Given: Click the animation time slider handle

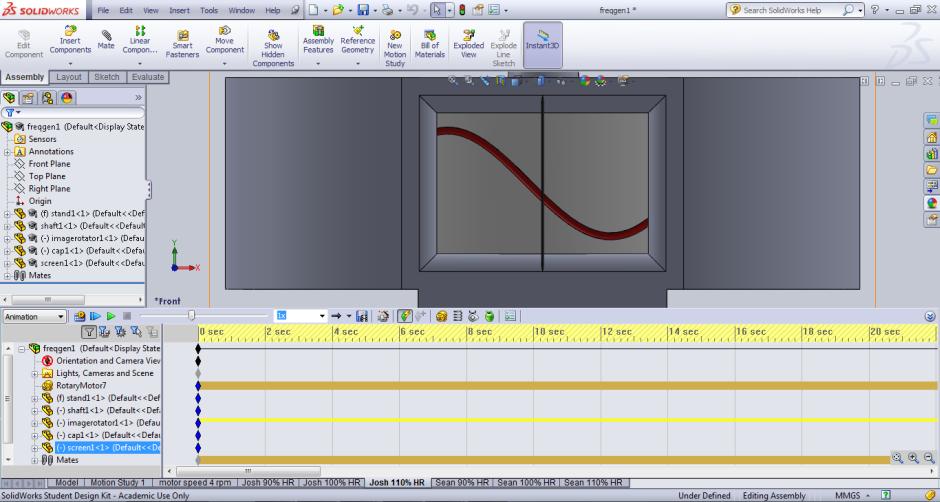Looking at the screenshot, I should (x=191, y=316).
